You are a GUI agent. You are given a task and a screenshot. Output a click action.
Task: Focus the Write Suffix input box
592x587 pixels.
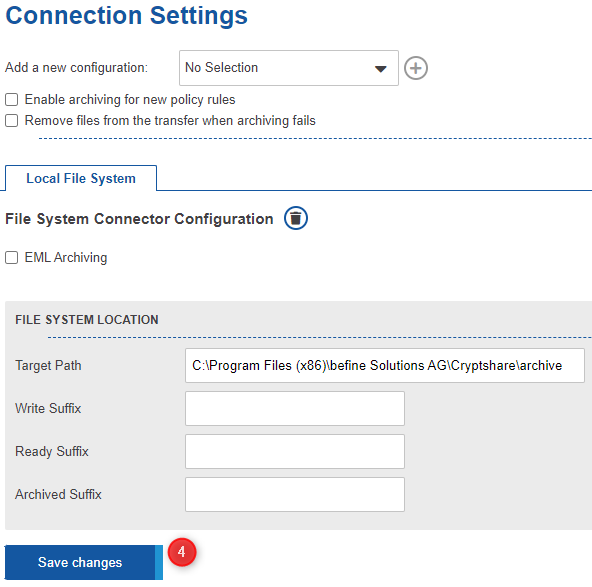tap(295, 408)
